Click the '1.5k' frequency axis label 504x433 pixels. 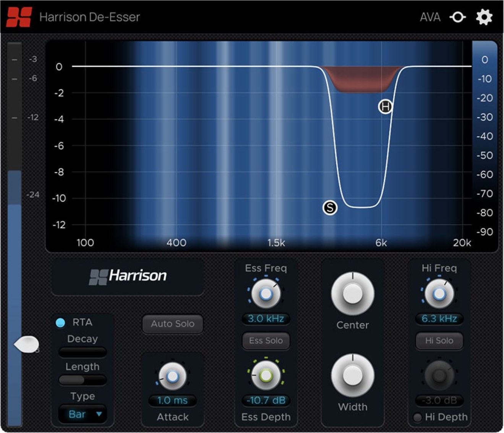point(276,243)
